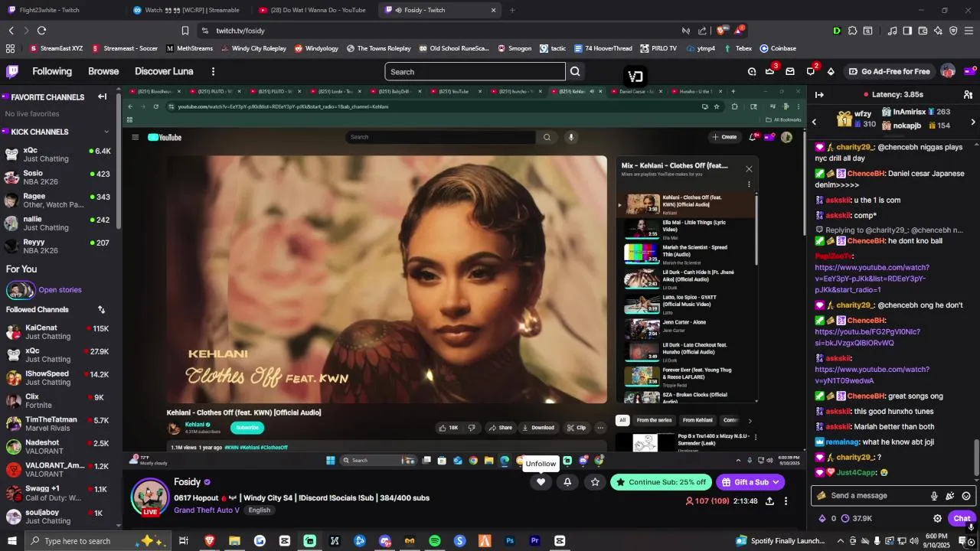
Task: Open the Grand Theft Auto V category link
Action: click(x=207, y=510)
